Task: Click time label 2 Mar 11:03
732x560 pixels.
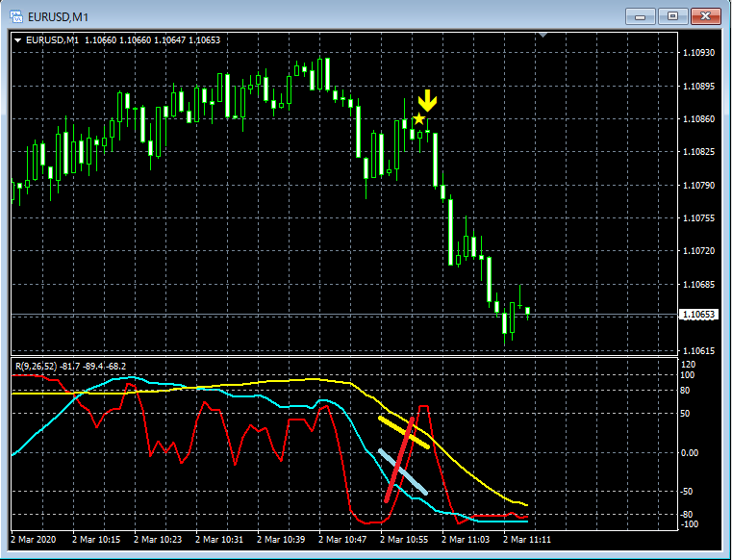Action: [466, 540]
